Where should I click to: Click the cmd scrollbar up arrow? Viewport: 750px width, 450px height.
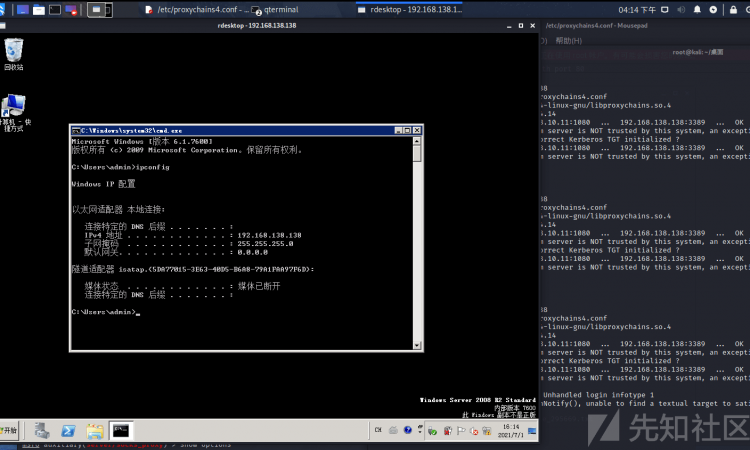pos(417,141)
